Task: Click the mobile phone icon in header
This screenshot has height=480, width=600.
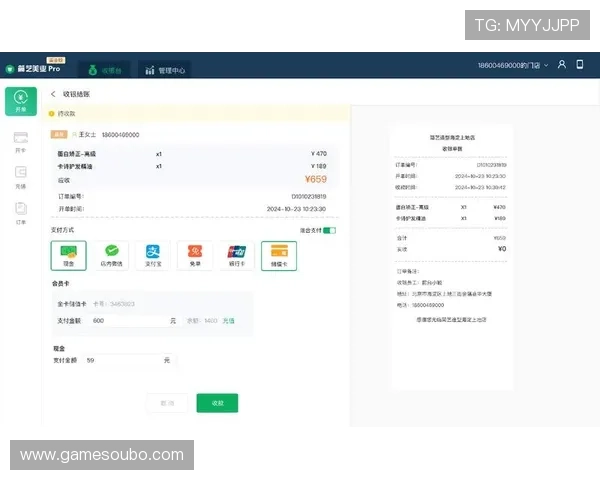Action: (x=580, y=64)
